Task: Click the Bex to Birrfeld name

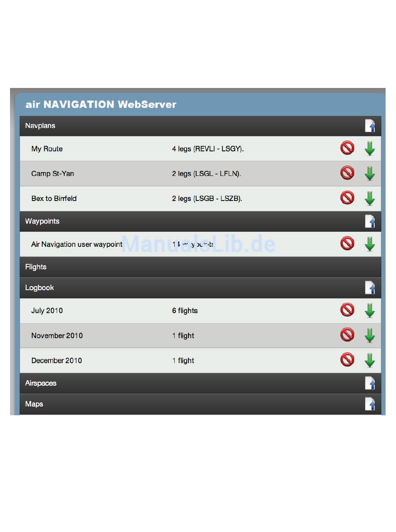Action: [54, 198]
